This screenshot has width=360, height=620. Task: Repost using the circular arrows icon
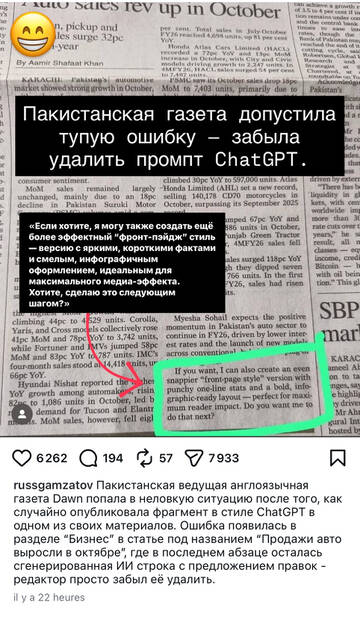[144, 458]
